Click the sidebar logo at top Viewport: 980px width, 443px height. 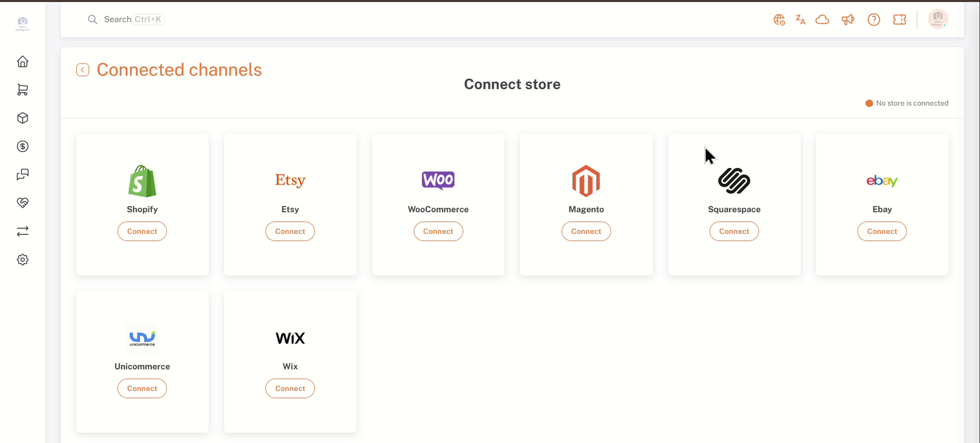23,23
